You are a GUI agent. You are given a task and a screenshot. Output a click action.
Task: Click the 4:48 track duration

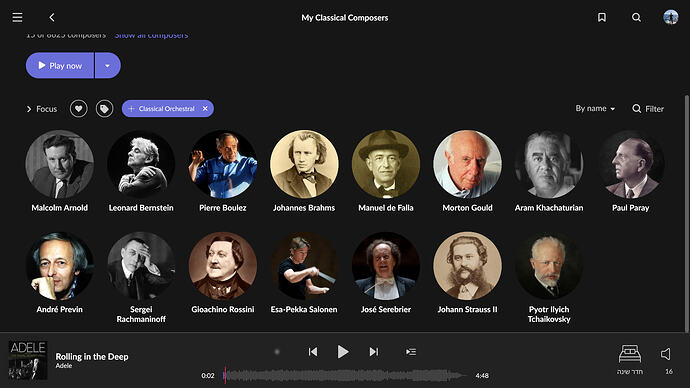coord(482,376)
